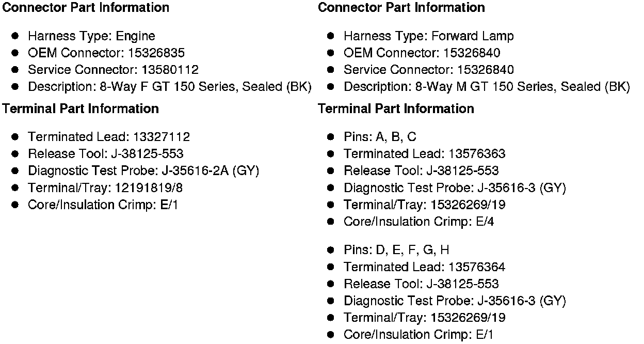644x344 pixels.
Task: Click the Pins: D, E, F, G, H line
Action: pos(396,250)
